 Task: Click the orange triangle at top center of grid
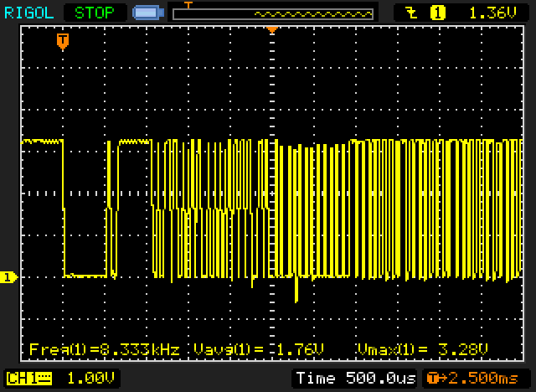coord(271,29)
